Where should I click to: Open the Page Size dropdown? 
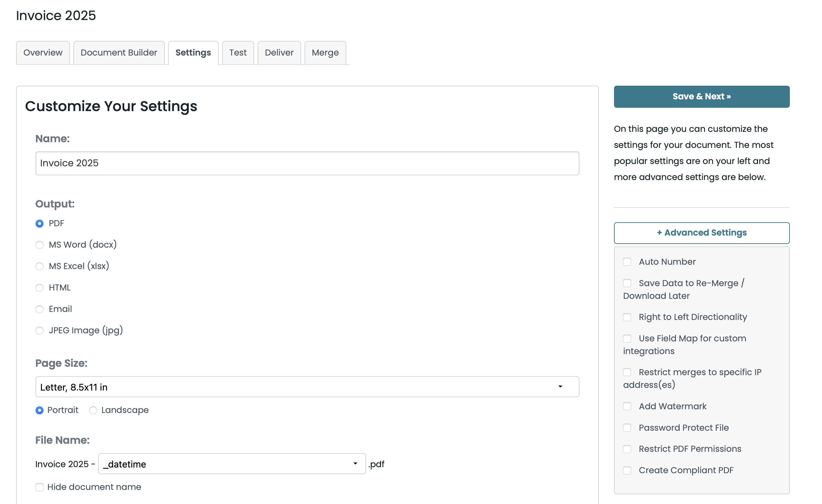pos(307,387)
